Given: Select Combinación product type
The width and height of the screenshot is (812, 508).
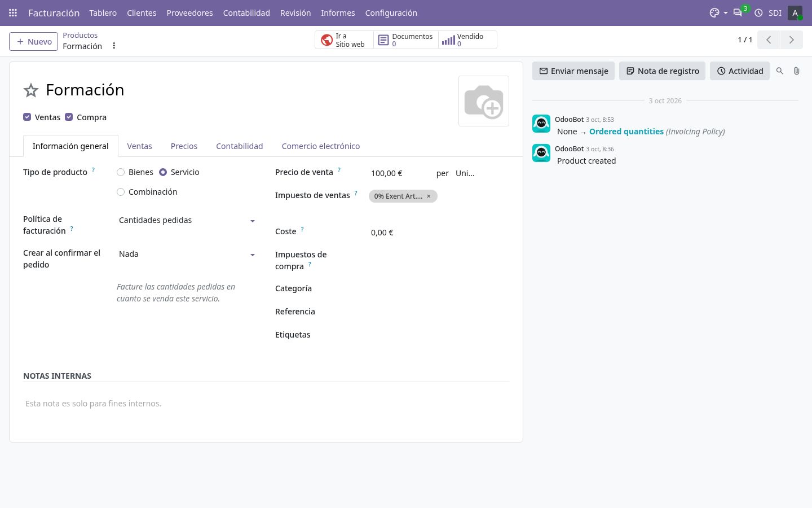Looking at the screenshot, I should click(x=121, y=192).
